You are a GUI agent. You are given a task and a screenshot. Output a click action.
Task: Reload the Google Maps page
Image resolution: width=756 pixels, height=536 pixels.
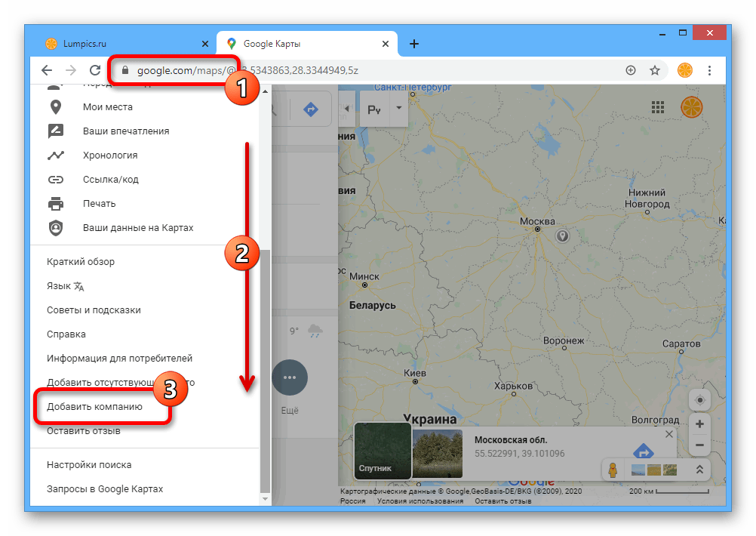coord(95,70)
